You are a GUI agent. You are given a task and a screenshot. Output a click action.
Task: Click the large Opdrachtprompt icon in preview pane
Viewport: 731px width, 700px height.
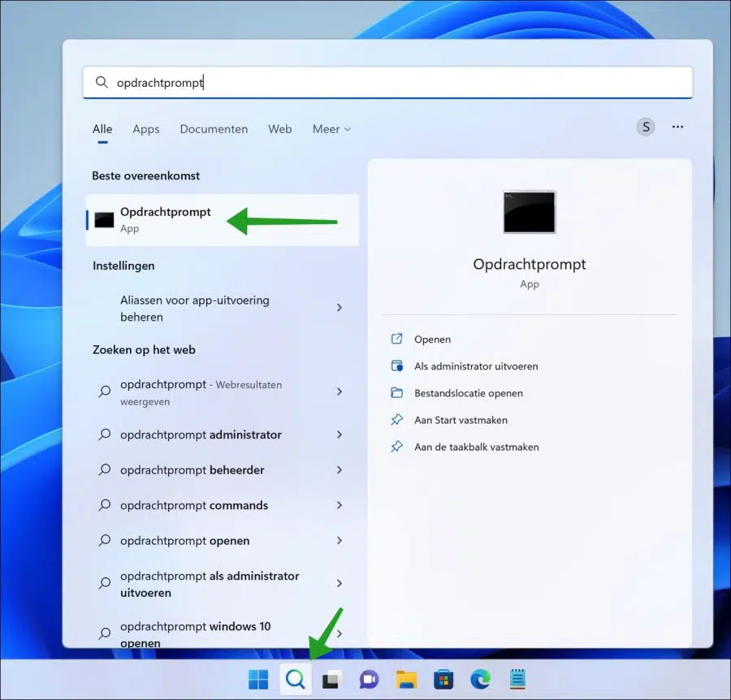pyautogui.click(x=529, y=212)
